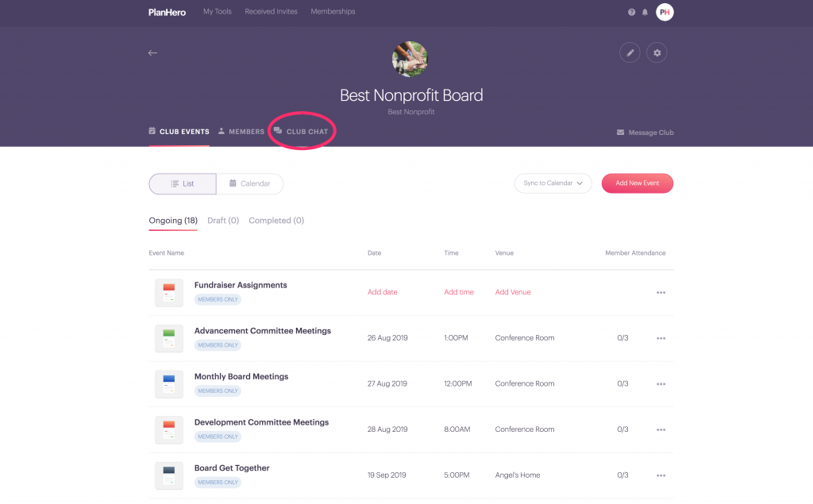
Task: Open the club settings gear icon
Action: coord(657,52)
